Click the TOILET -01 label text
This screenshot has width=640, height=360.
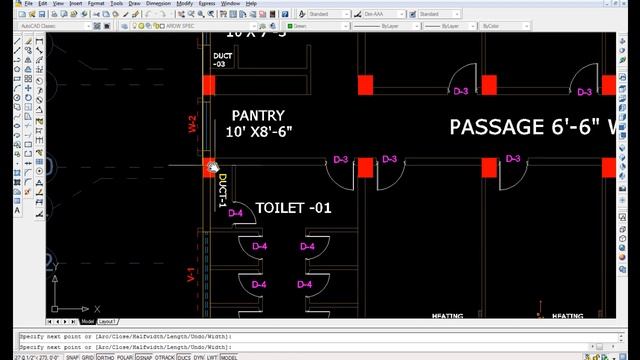point(293,208)
